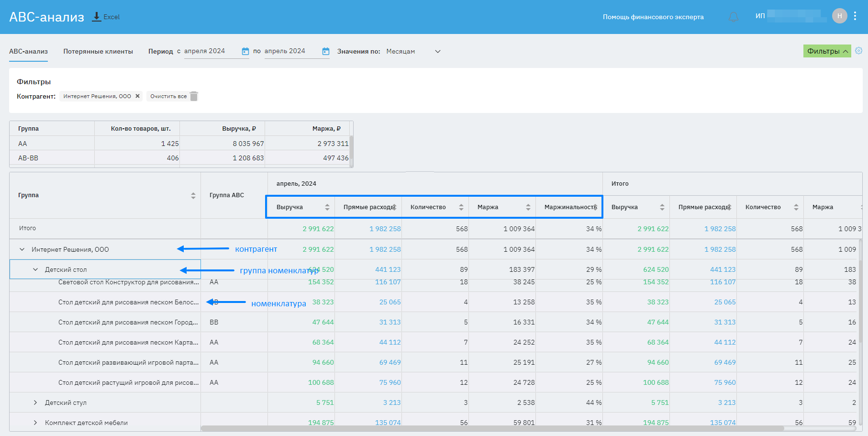
Task: Download the report via Excel icon
Action: (97, 17)
